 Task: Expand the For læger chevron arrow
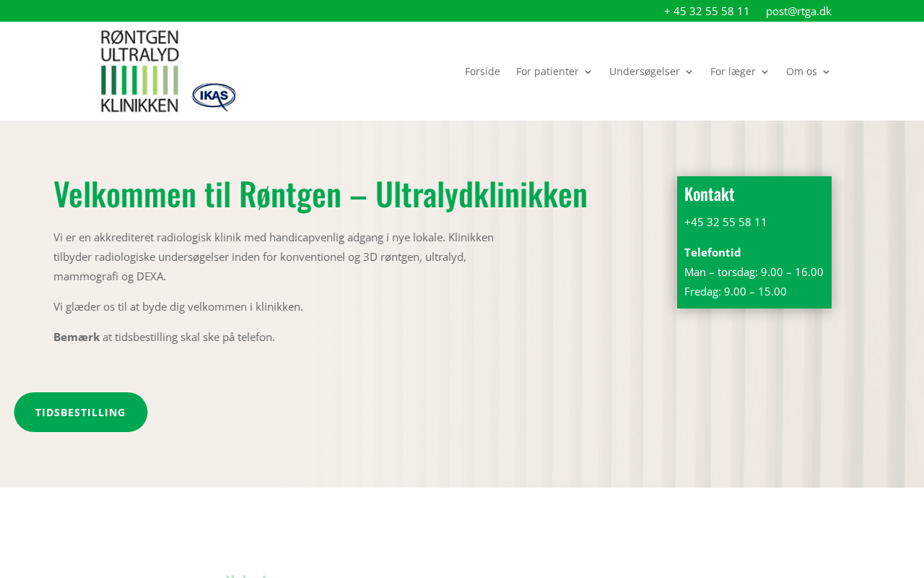tap(765, 72)
